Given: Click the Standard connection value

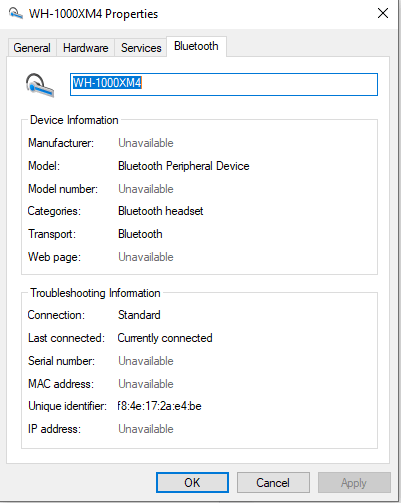Looking at the screenshot, I should (139, 315).
